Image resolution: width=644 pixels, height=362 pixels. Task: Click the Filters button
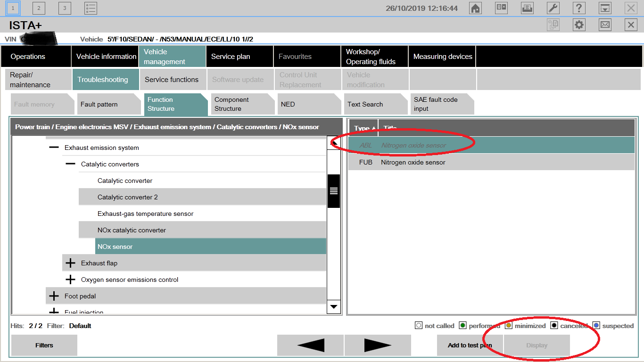(x=44, y=346)
